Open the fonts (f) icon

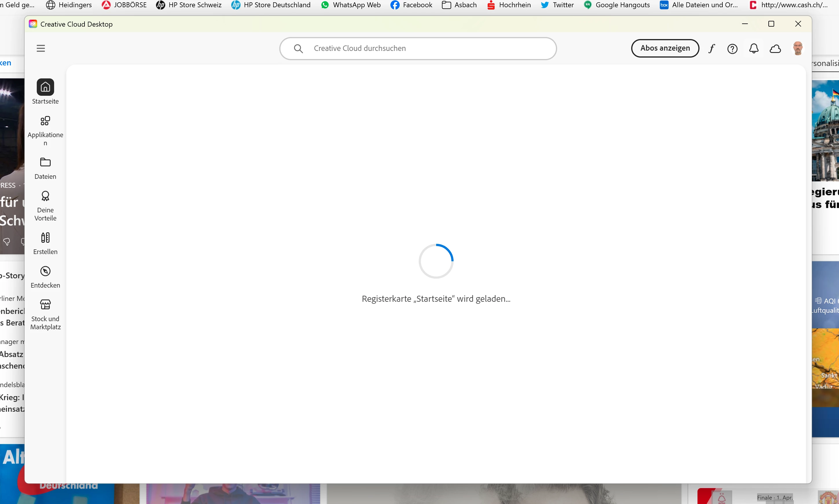tap(711, 49)
